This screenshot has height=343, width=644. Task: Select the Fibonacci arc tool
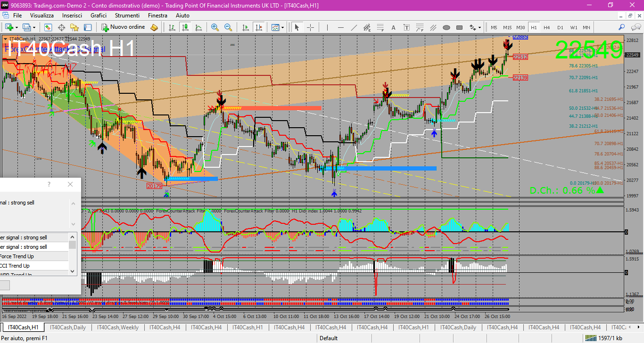pos(420,27)
